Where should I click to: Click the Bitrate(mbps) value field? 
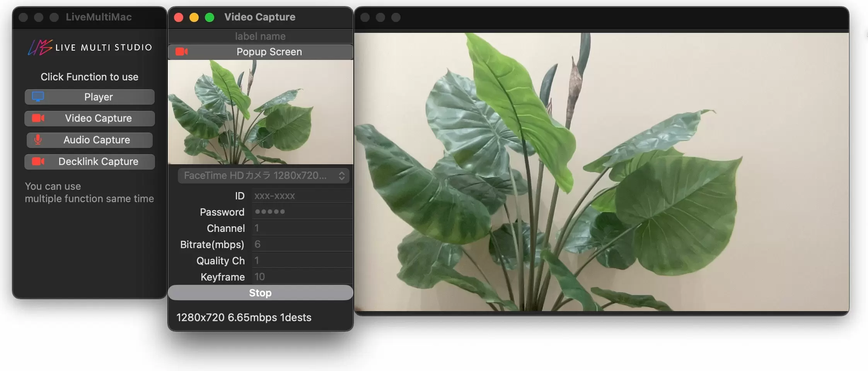[x=302, y=244]
